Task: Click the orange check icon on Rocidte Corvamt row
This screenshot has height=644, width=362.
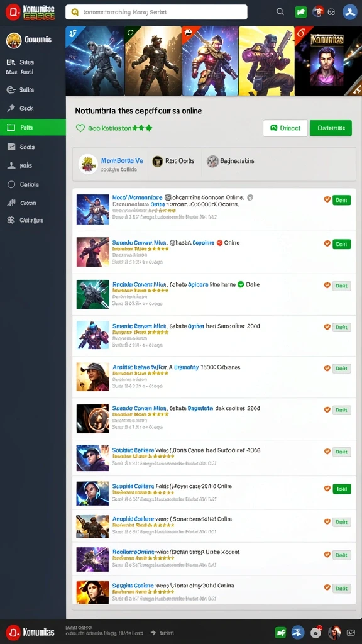Action: pyautogui.click(x=327, y=285)
